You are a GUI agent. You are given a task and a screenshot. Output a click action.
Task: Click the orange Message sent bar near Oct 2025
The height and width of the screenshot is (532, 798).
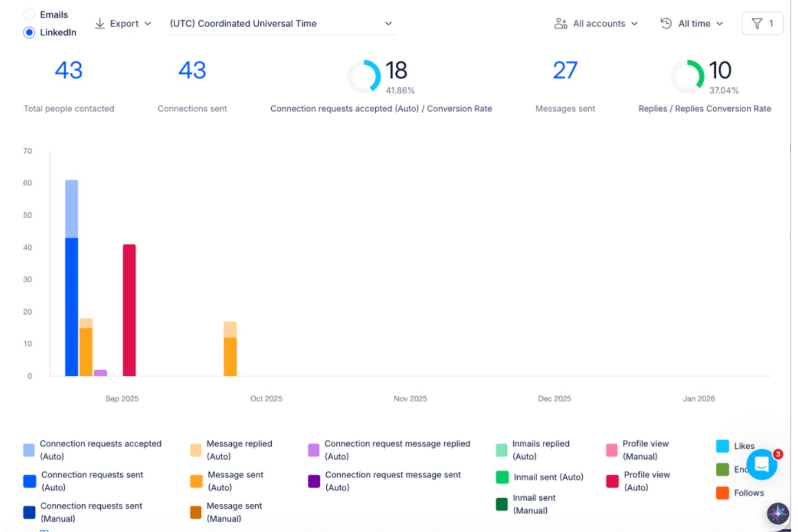tap(230, 356)
